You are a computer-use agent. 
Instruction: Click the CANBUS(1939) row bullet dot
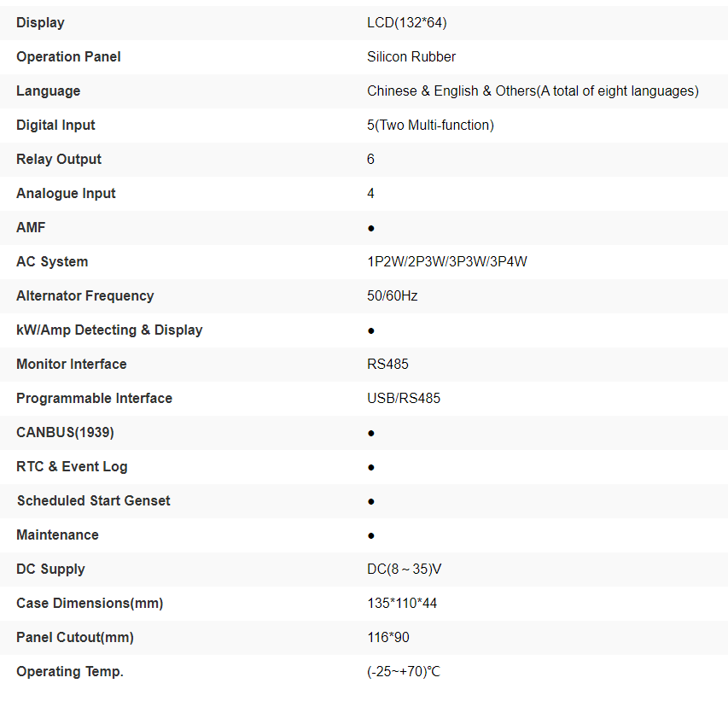pos(371,433)
